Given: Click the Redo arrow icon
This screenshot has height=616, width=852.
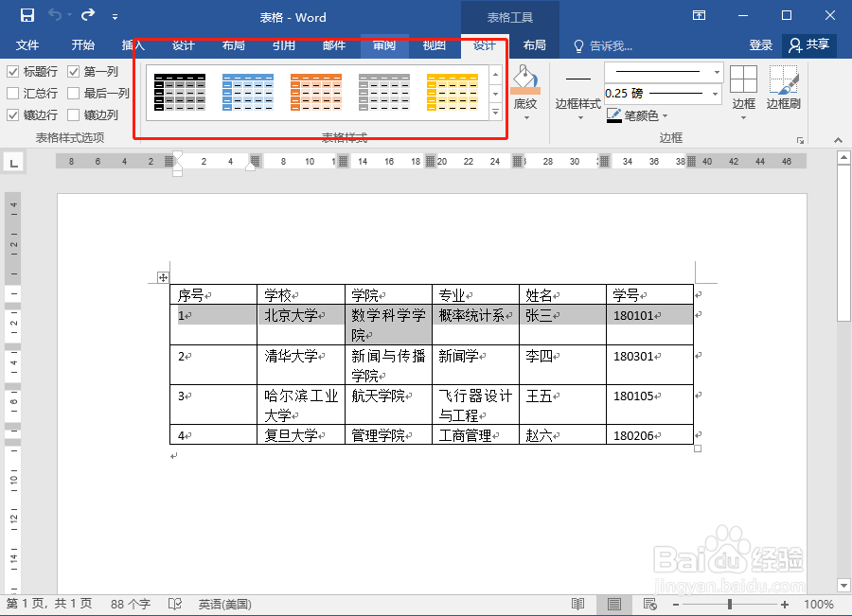Looking at the screenshot, I should pyautogui.click(x=88, y=15).
